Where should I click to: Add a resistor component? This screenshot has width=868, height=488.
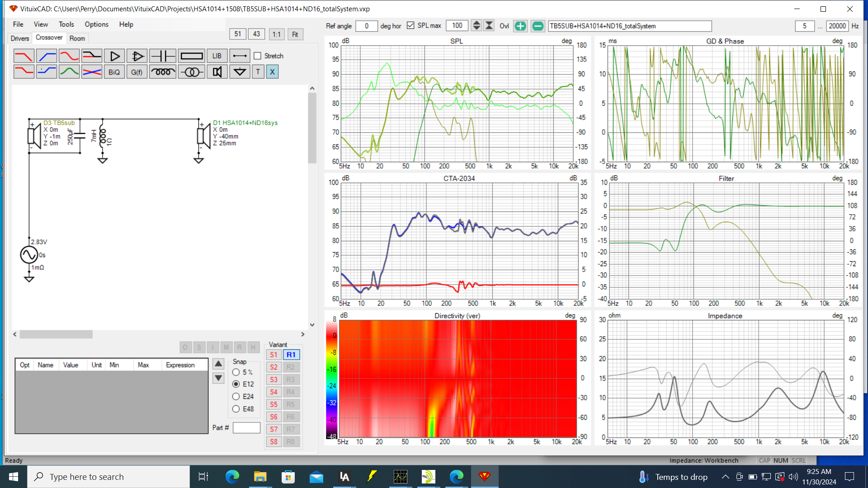tap(192, 56)
